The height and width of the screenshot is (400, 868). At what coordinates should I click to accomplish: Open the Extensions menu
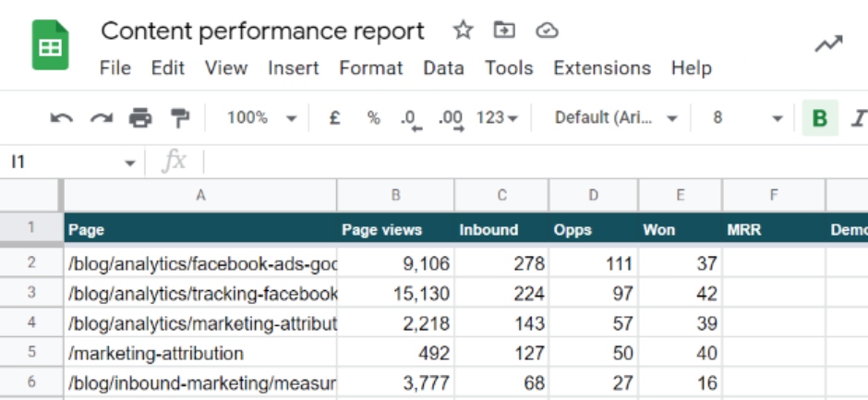[601, 68]
